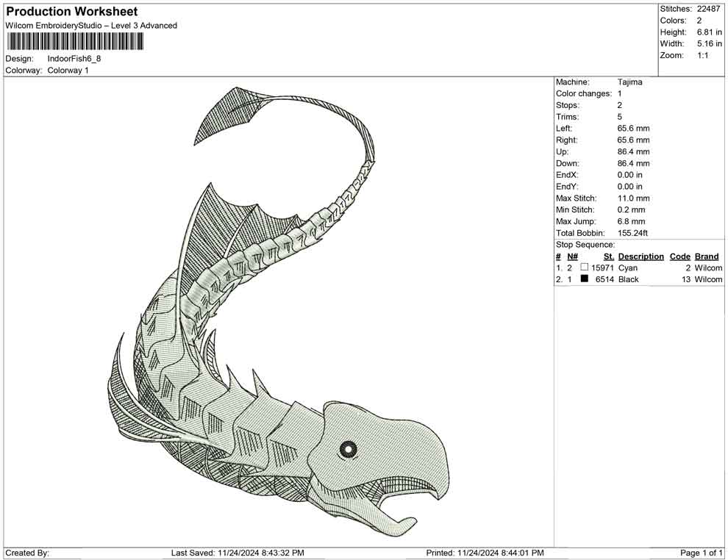Select the Cyan description in stop sequence
The width and height of the screenshot is (728, 560).
tap(628, 268)
